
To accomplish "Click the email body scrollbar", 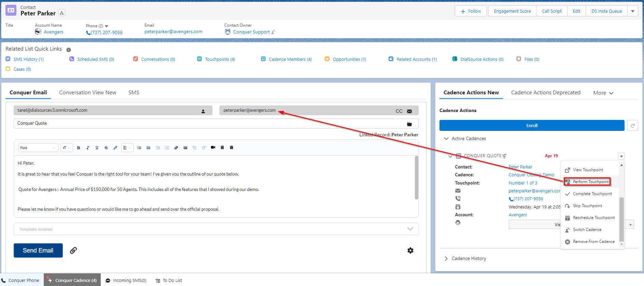I will 416,178.
